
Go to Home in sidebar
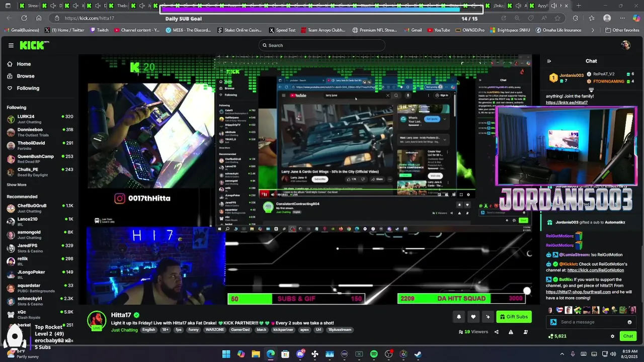19,64
